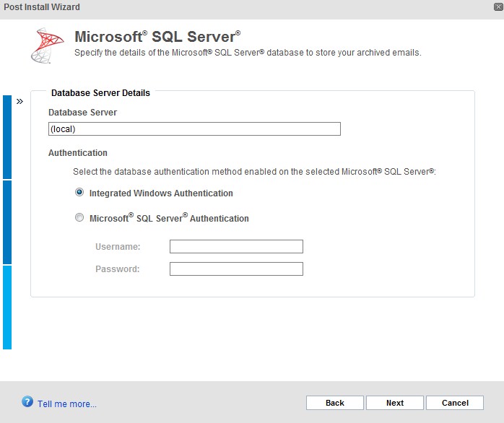The width and height of the screenshot is (504, 423).
Task: Click the light blue bottom progress segment
Action: click(7, 308)
